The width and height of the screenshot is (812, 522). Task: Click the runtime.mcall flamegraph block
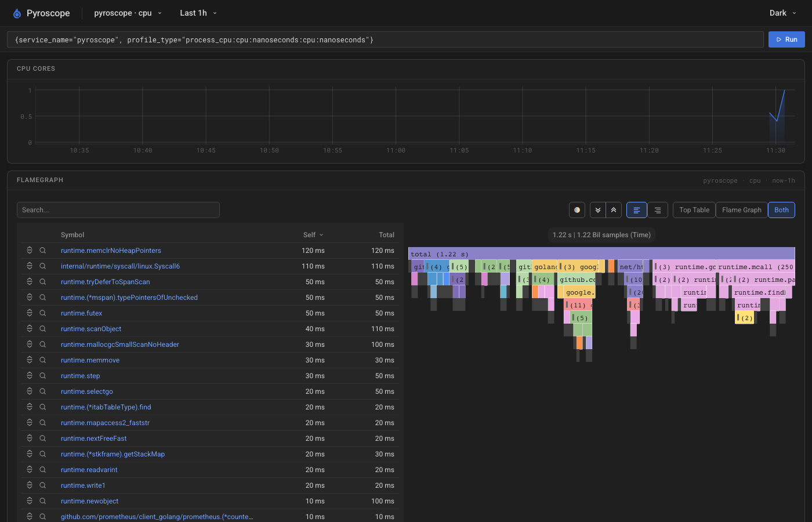[755, 267]
